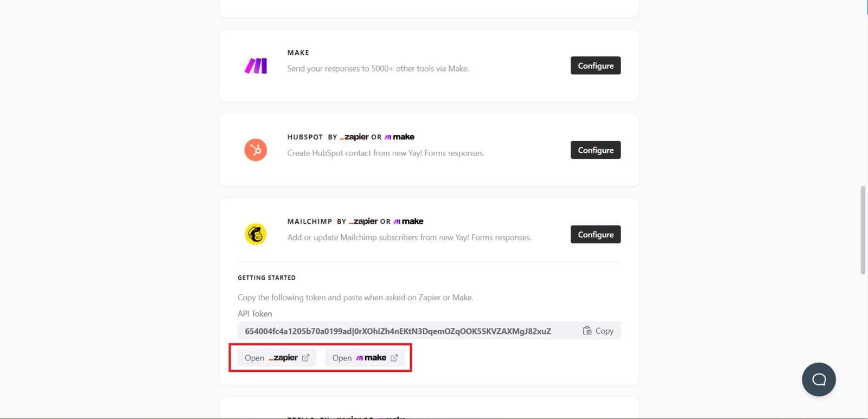Configure the Make integration
Image resolution: width=868 pixels, height=419 pixels.
pyautogui.click(x=595, y=66)
